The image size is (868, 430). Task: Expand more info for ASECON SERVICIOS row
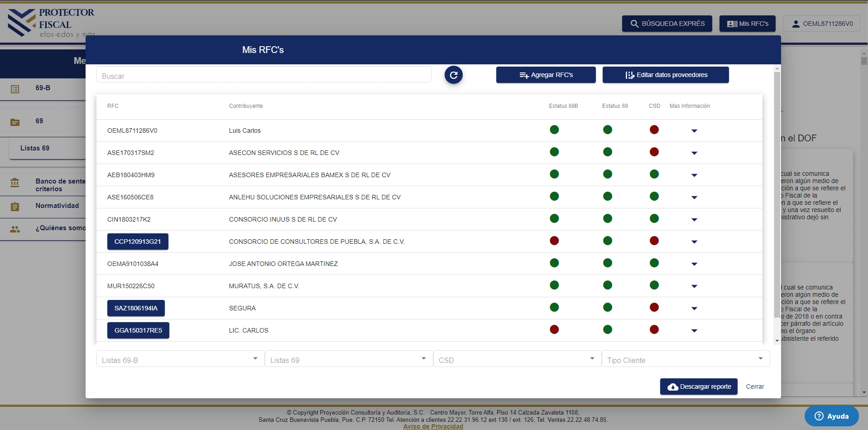(694, 153)
